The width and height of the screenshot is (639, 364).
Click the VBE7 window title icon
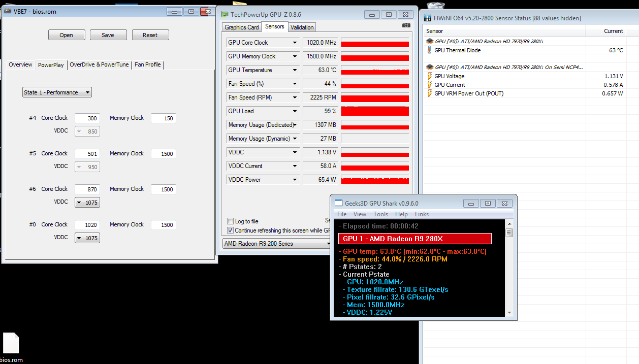[x=8, y=11]
